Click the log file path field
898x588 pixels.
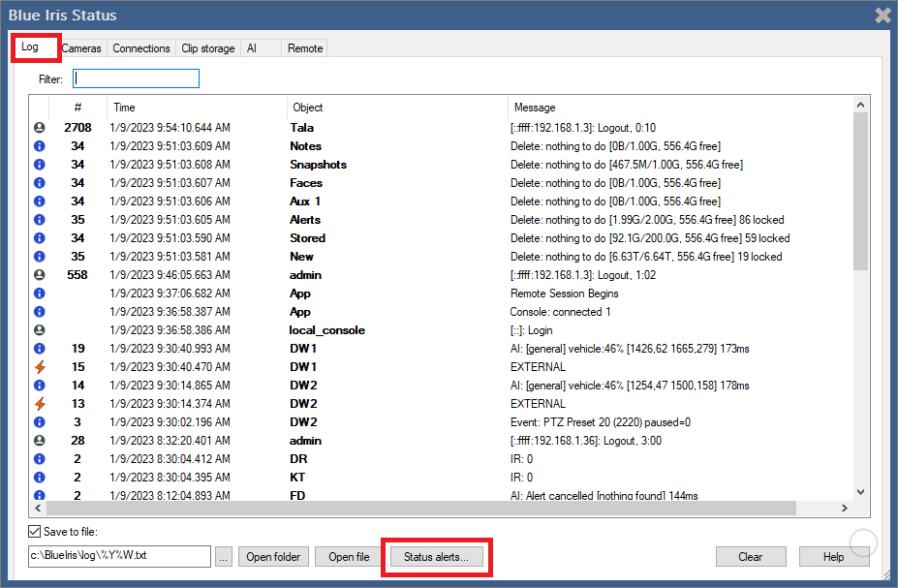[x=119, y=555]
